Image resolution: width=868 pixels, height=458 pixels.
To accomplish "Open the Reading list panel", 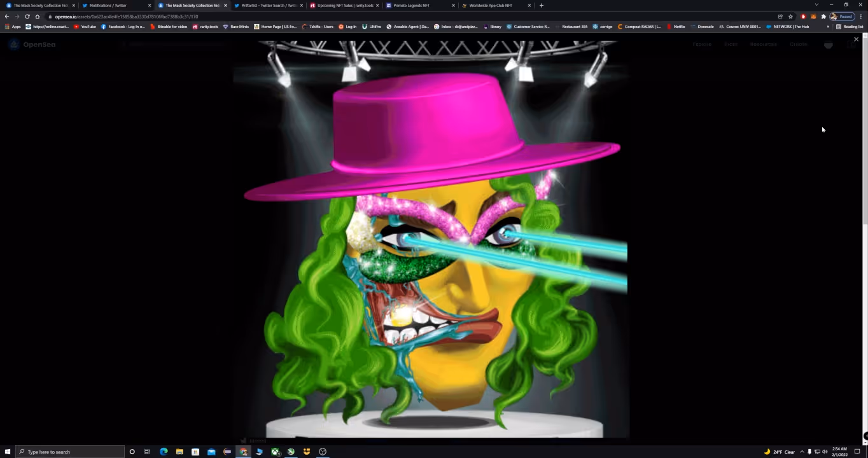I will coord(850,27).
